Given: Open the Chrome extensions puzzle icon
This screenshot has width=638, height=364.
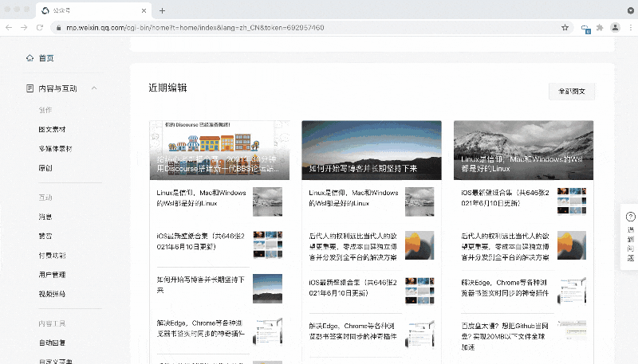Looking at the screenshot, I should click(x=599, y=27).
